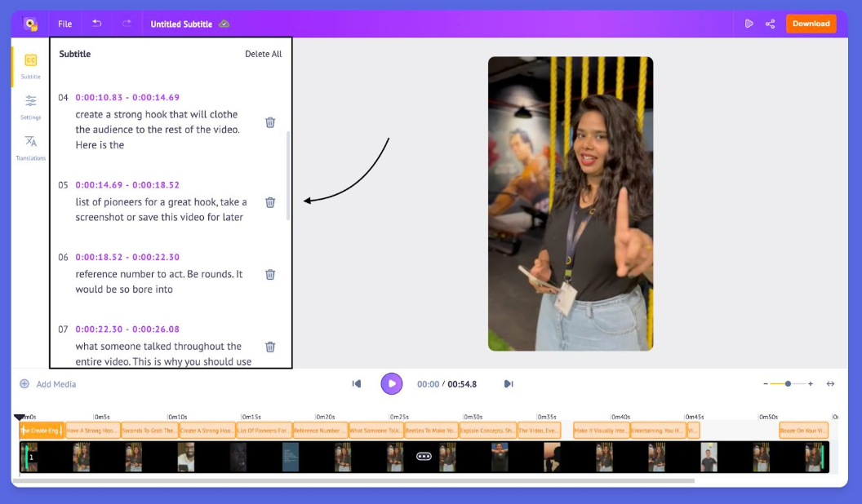Download the subtitled video
This screenshot has width=862, height=504.
tap(811, 24)
